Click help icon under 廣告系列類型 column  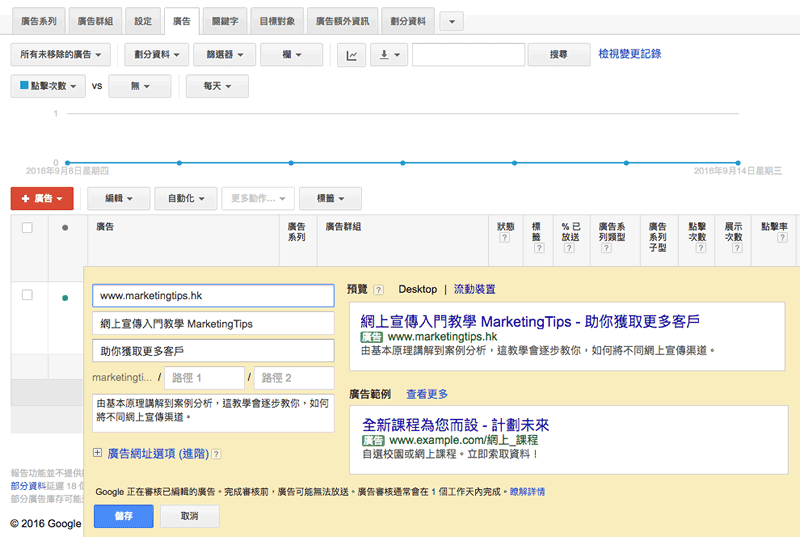tap(606, 248)
